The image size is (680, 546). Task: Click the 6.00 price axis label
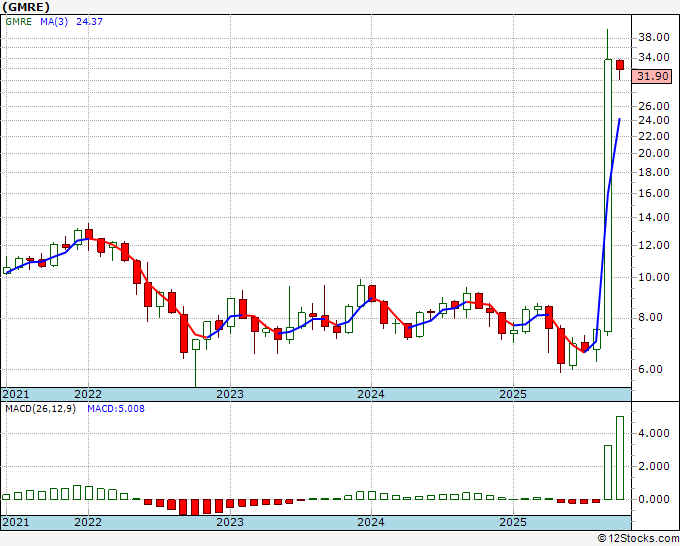[x=650, y=369]
